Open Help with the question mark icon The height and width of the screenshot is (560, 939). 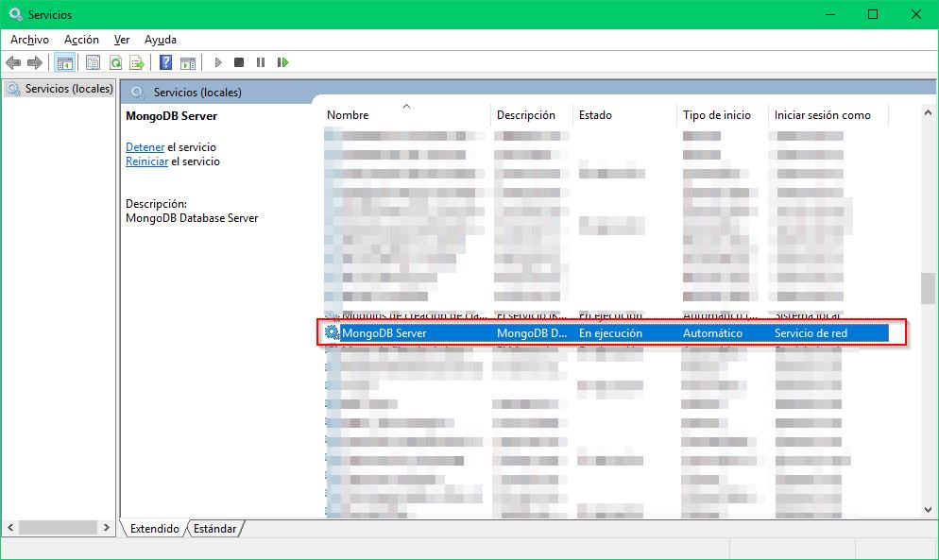coord(166,62)
